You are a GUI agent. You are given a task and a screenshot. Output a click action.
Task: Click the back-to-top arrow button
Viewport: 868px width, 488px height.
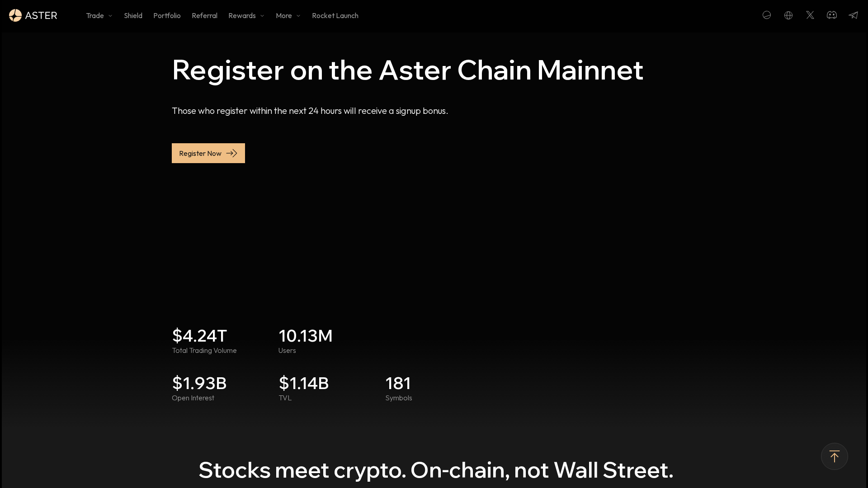[x=835, y=456]
